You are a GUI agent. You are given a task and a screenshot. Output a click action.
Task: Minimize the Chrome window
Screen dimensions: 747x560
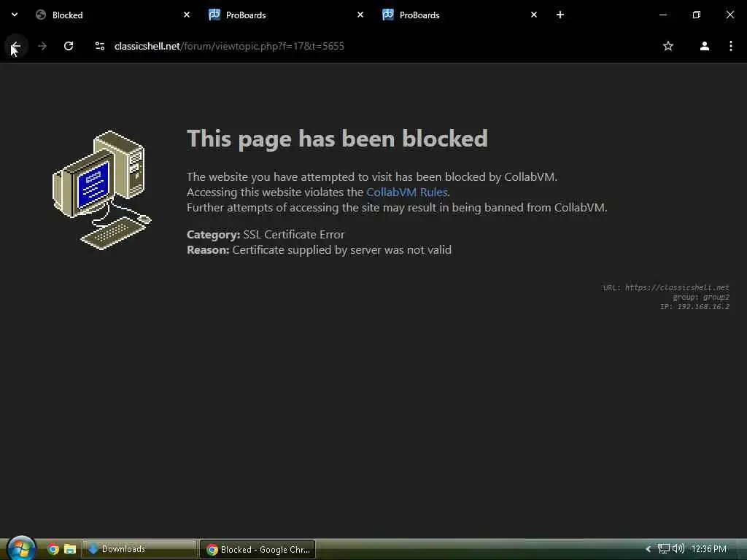pyautogui.click(x=662, y=15)
